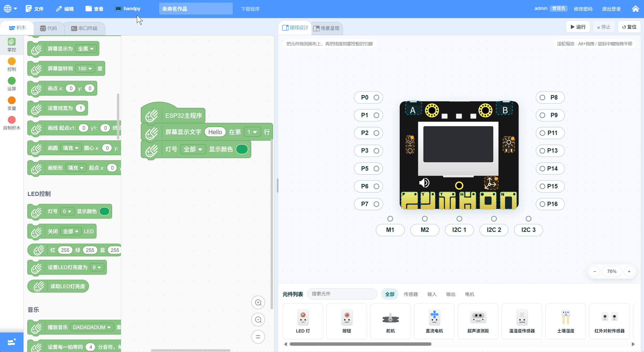This screenshot has width=644, height=352.
Task: Click the add extension icon at bottom left
Action: 11,342
